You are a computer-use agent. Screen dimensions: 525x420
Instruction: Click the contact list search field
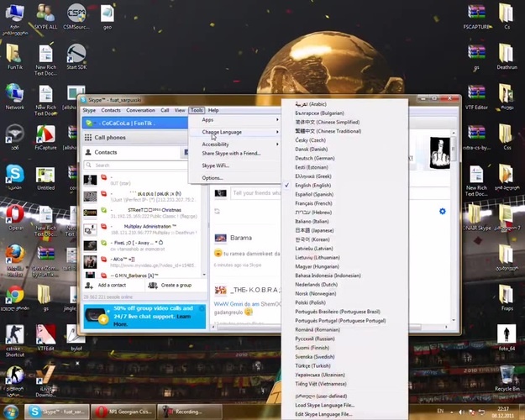135,165
